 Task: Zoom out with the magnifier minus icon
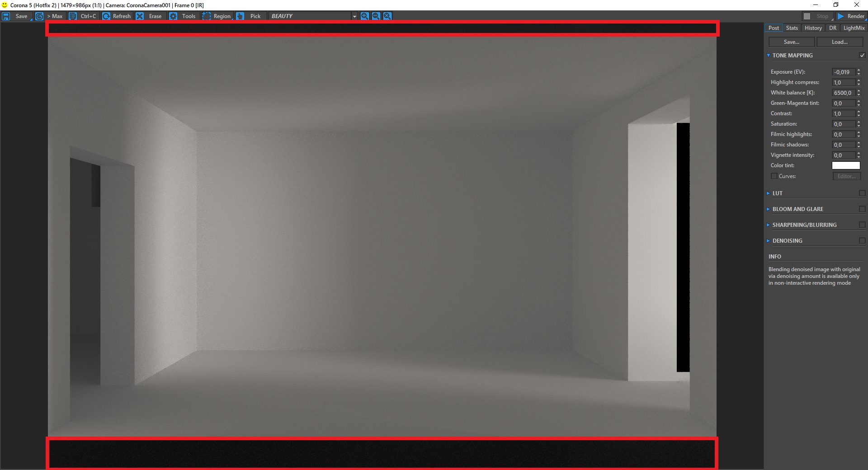376,16
